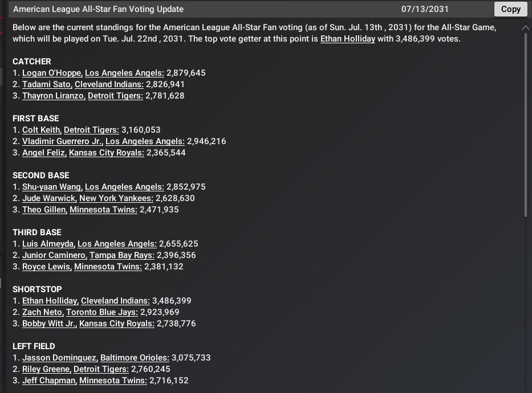This screenshot has width=532, height=393.
Task: Open Bobby Witt Jr. player link
Action: click(x=49, y=324)
